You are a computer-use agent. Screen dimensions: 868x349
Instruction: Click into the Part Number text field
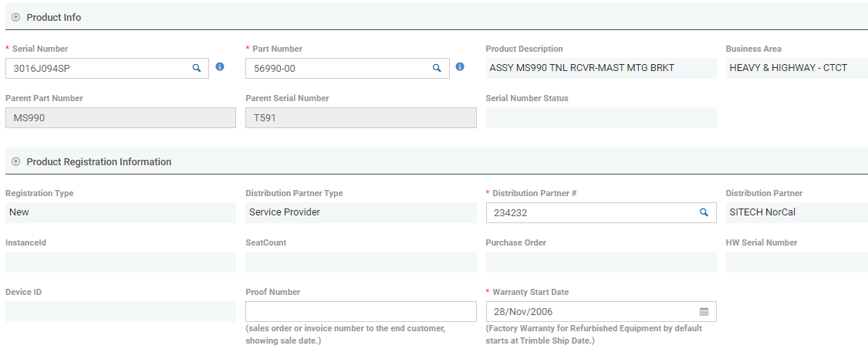[x=336, y=69]
